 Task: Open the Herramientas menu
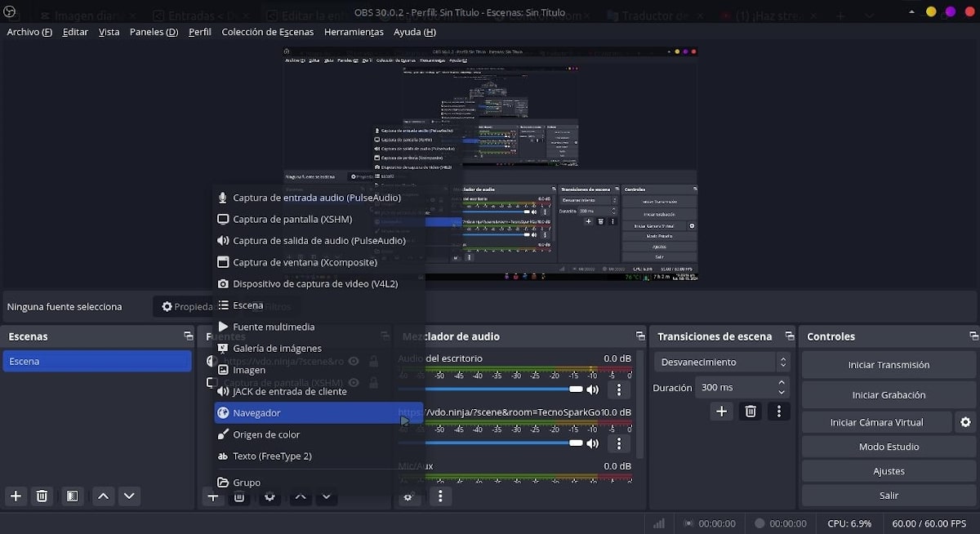354,32
